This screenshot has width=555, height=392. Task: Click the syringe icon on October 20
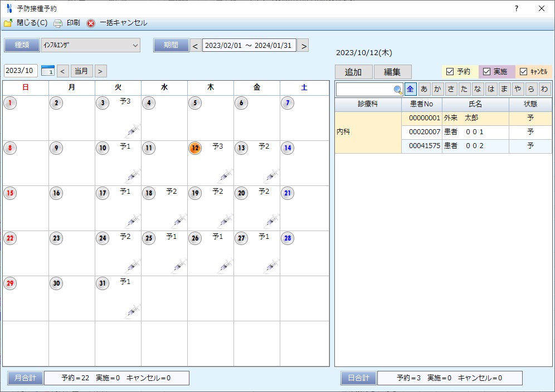click(x=271, y=220)
